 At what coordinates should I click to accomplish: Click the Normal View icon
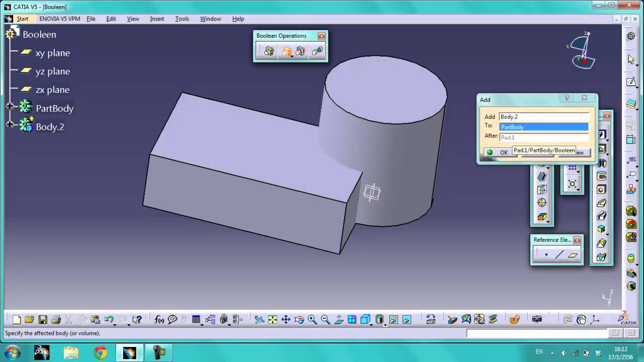(339, 319)
